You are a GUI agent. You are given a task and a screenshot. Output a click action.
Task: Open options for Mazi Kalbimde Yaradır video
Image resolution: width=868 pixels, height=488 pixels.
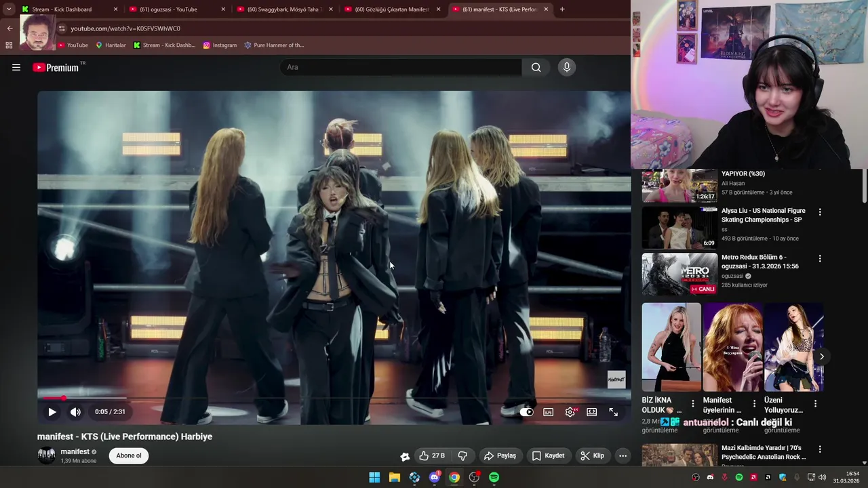(820, 449)
